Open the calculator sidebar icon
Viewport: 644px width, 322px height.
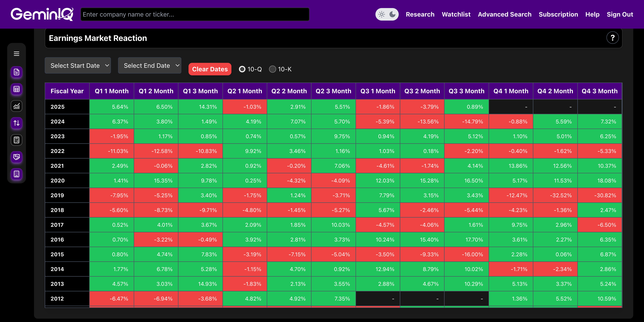point(17,140)
